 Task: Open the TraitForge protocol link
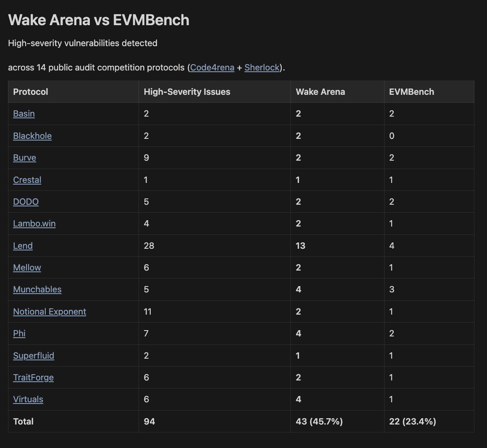point(33,377)
